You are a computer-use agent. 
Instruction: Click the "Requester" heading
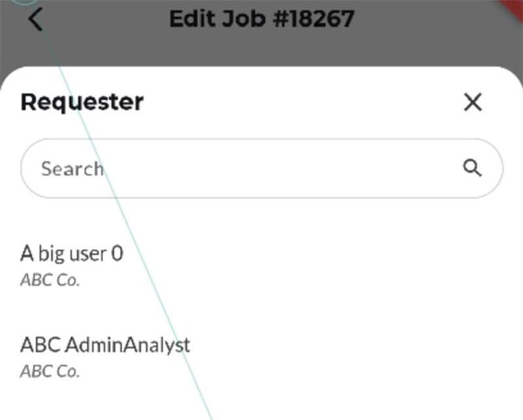click(82, 101)
